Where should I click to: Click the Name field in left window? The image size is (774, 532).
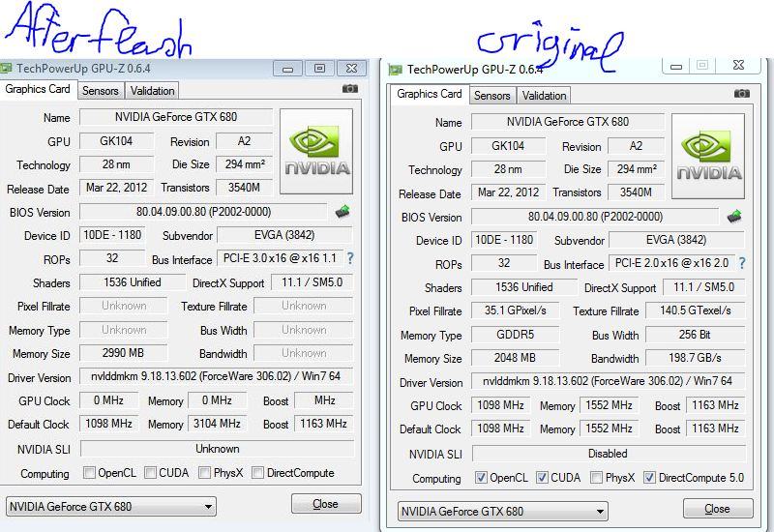pyautogui.click(x=176, y=117)
